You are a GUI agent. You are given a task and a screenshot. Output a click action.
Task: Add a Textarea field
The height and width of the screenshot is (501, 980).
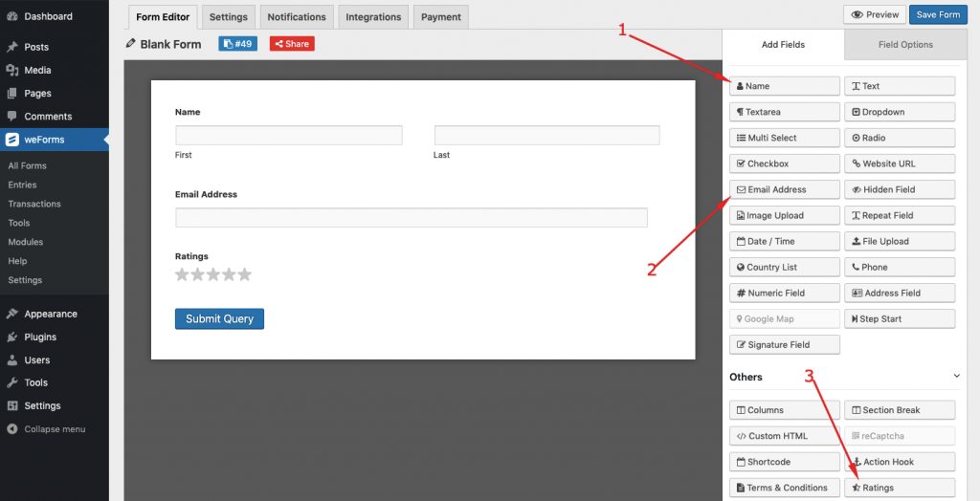pyautogui.click(x=785, y=112)
